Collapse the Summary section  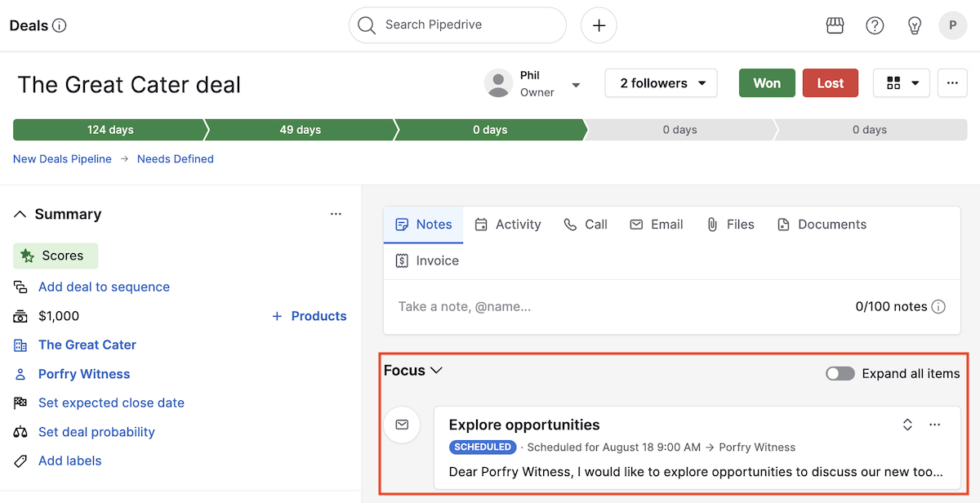click(x=20, y=214)
